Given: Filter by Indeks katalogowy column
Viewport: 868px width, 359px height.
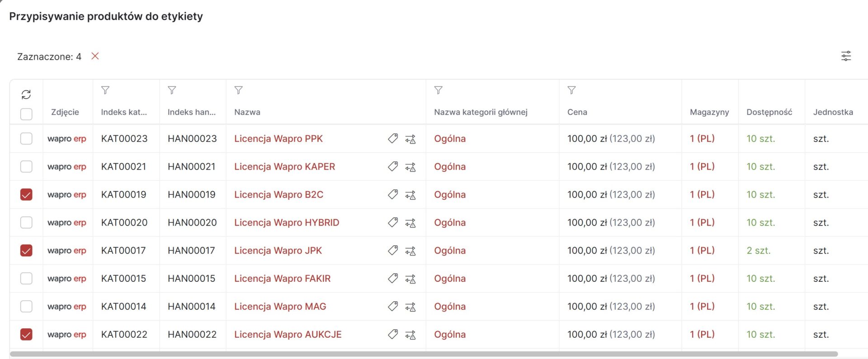Looking at the screenshot, I should pos(105,90).
